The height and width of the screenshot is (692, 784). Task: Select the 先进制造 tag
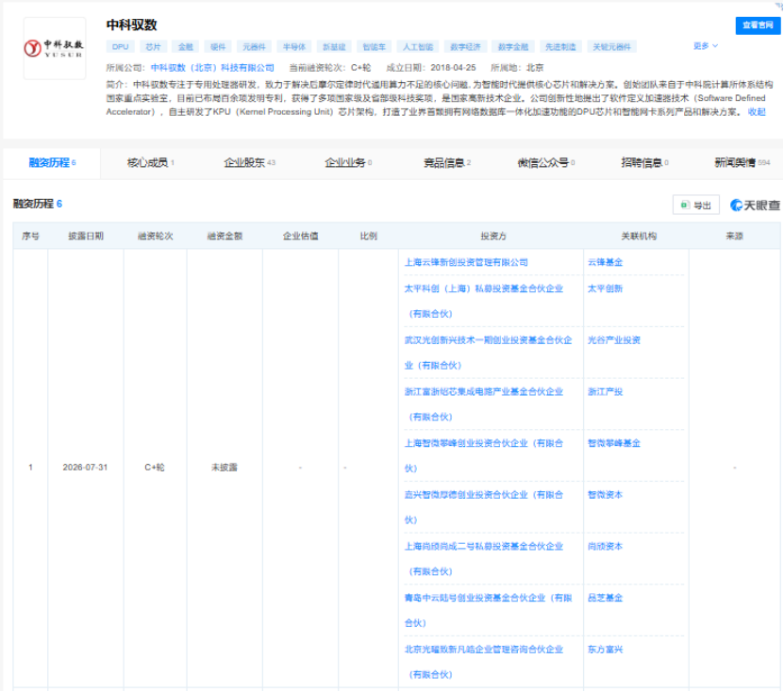[560, 47]
